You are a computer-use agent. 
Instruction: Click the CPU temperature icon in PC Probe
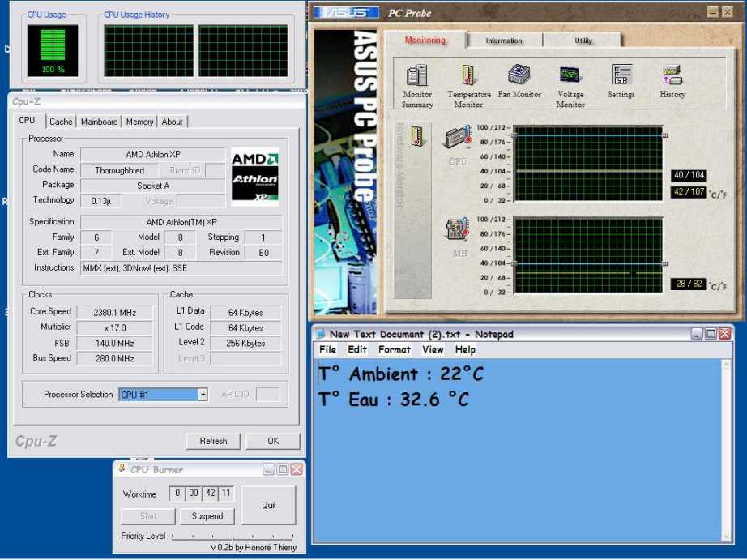coord(458,138)
